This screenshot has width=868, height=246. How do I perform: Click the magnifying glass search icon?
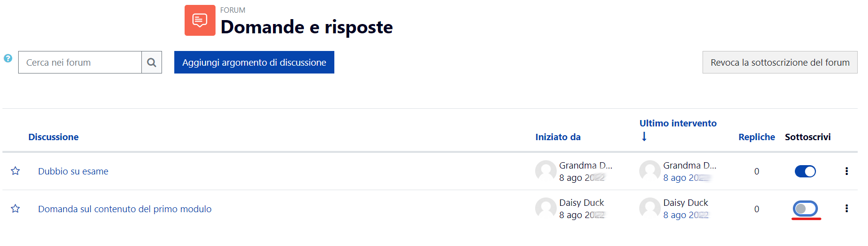[152, 62]
